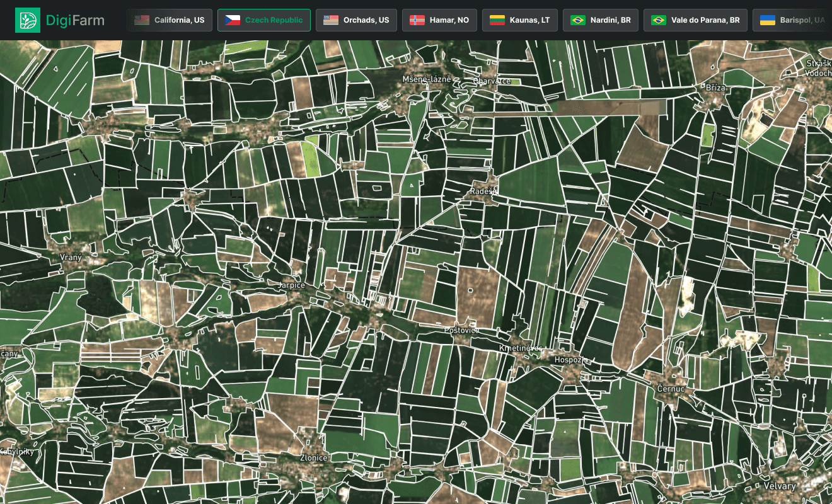Open the Vale do Parana, BR region
The image size is (832, 504).
695,20
